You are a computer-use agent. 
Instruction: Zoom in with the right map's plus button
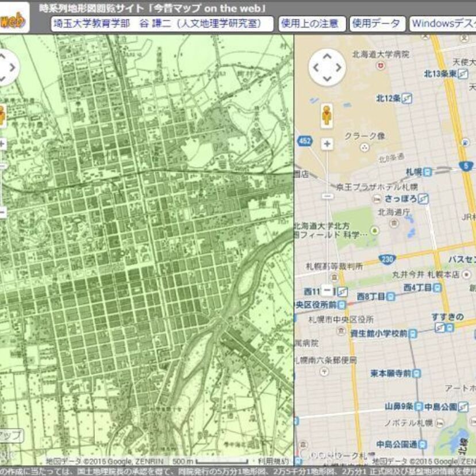(327, 144)
